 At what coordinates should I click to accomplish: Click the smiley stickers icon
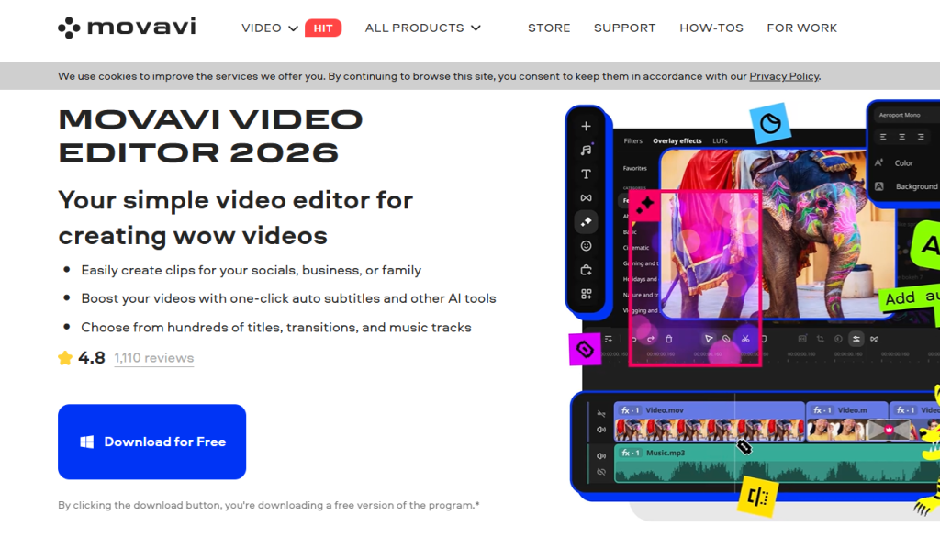586,246
